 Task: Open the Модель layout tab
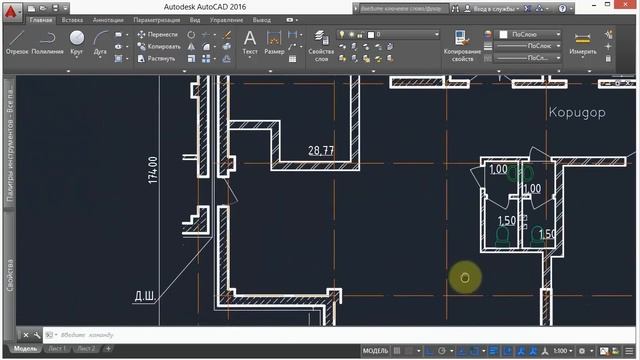click(25, 349)
